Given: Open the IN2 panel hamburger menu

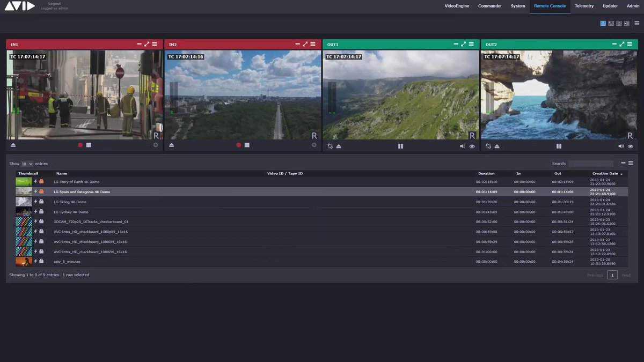Looking at the screenshot, I should (x=313, y=44).
